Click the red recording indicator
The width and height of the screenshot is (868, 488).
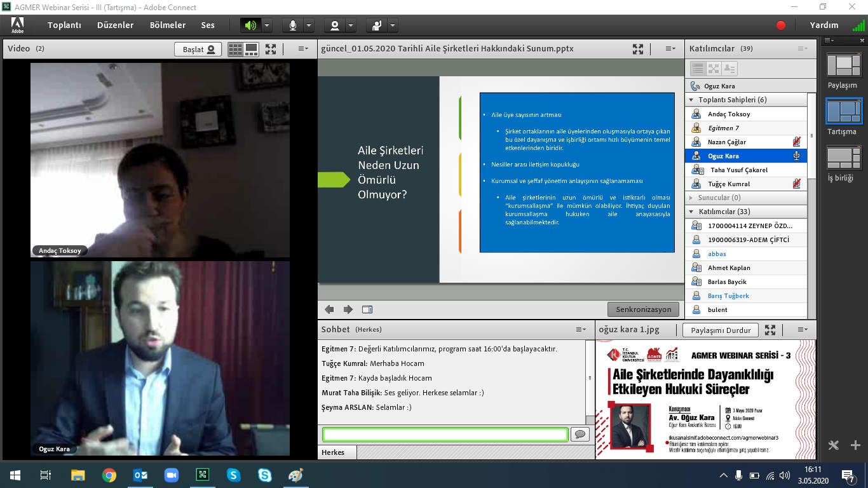pos(781,25)
